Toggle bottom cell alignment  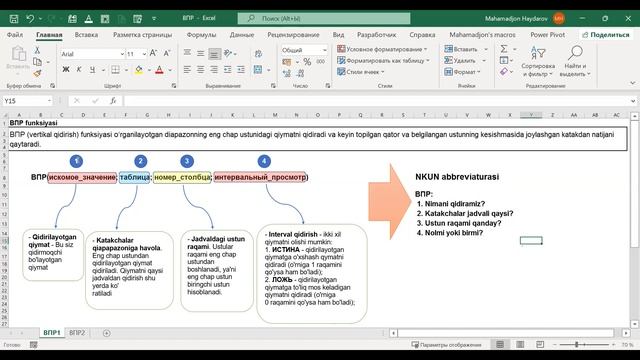pos(214,53)
